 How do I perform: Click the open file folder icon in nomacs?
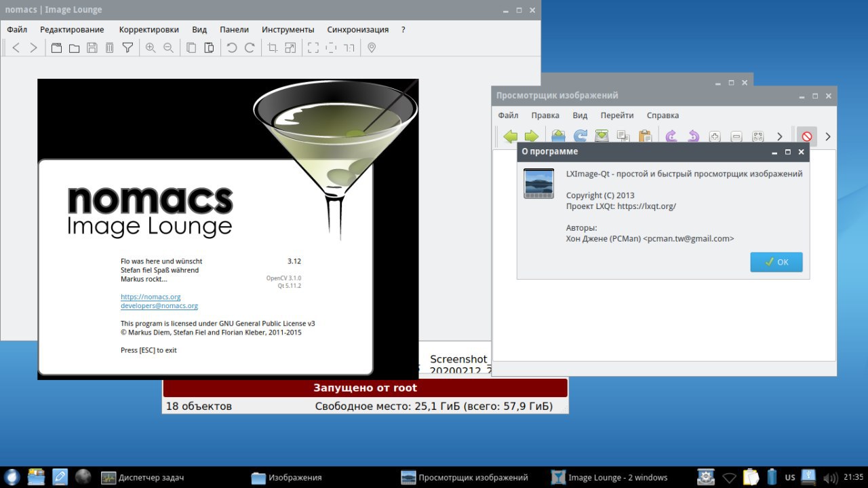pos(74,48)
